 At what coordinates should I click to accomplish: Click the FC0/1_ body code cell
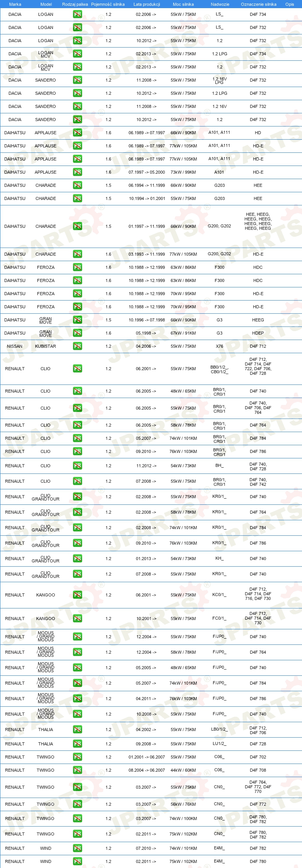(x=219, y=618)
